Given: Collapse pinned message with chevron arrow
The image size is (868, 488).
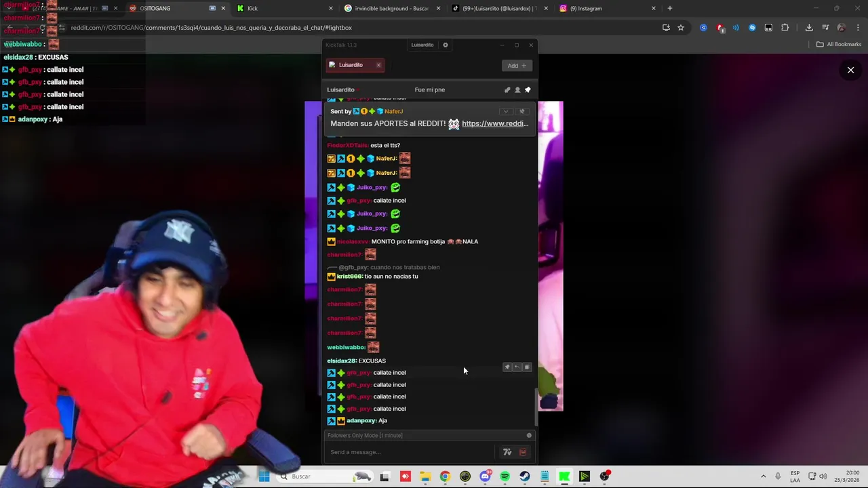Looking at the screenshot, I should pyautogui.click(x=506, y=111).
